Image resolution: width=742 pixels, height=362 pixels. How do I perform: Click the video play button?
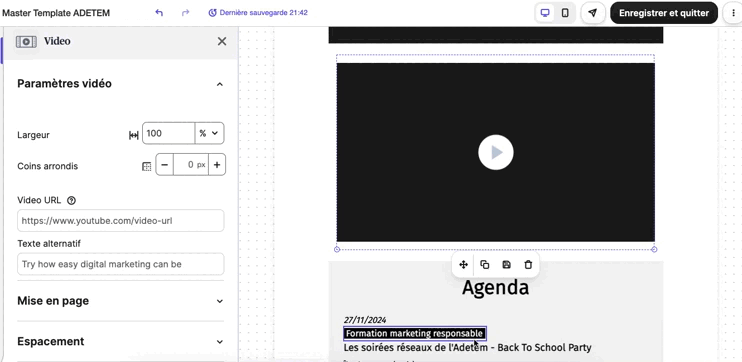495,152
